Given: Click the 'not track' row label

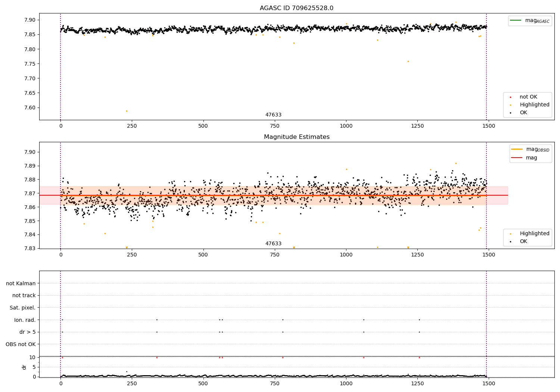Looking at the screenshot, I should (24, 296).
